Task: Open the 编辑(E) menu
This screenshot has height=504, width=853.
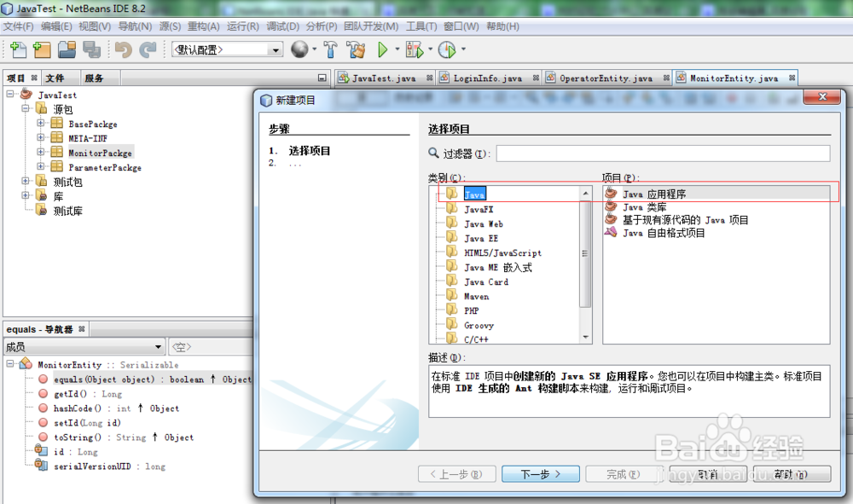Action: (x=56, y=26)
